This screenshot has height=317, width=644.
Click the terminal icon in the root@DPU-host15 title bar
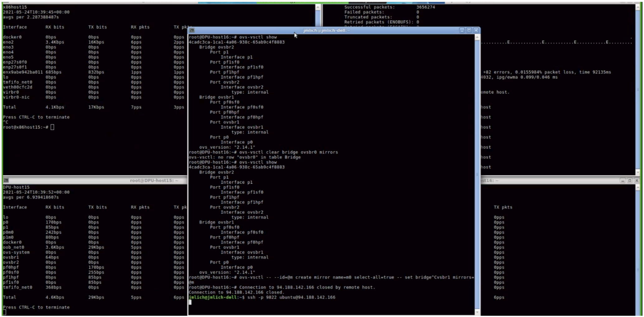coord(6,180)
